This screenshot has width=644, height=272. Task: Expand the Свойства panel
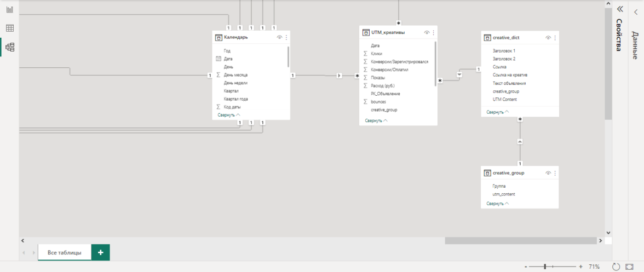pos(620,9)
